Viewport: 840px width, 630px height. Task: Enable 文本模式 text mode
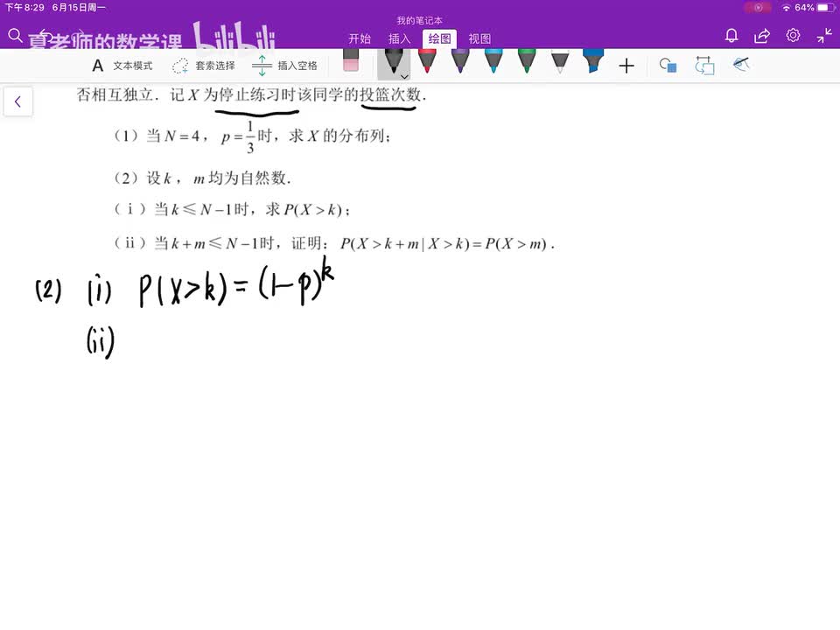coord(122,66)
